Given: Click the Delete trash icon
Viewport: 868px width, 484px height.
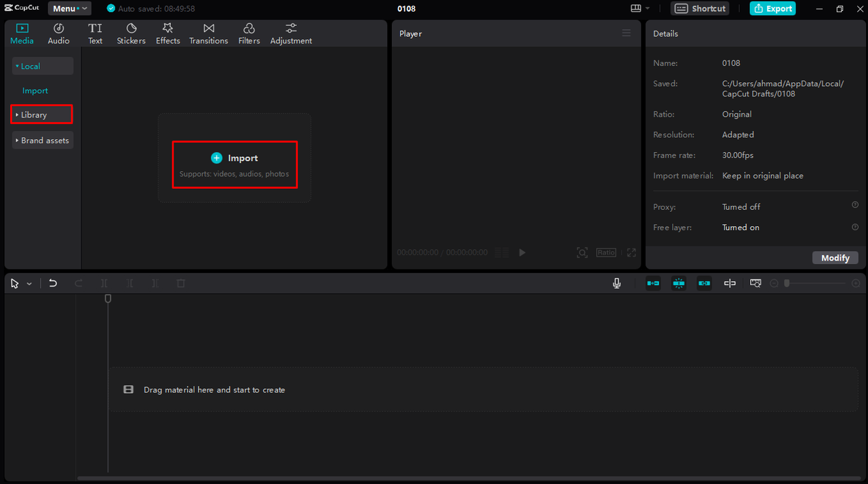Looking at the screenshot, I should [x=181, y=284].
